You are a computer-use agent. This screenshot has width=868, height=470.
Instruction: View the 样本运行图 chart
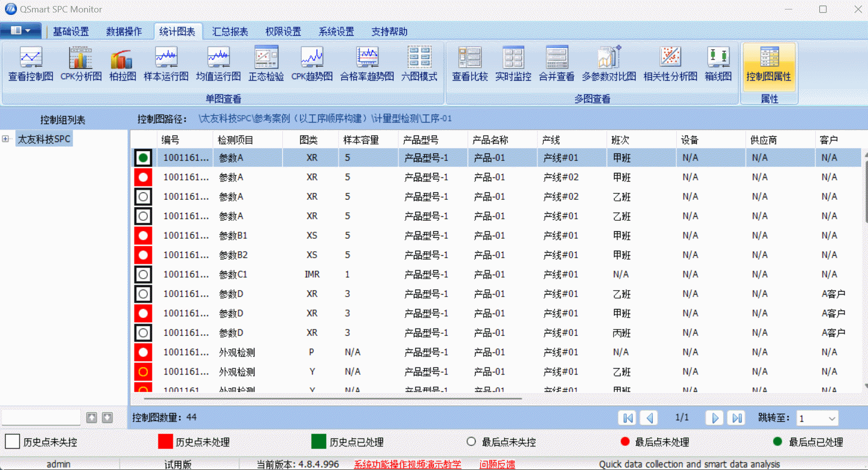(166, 64)
